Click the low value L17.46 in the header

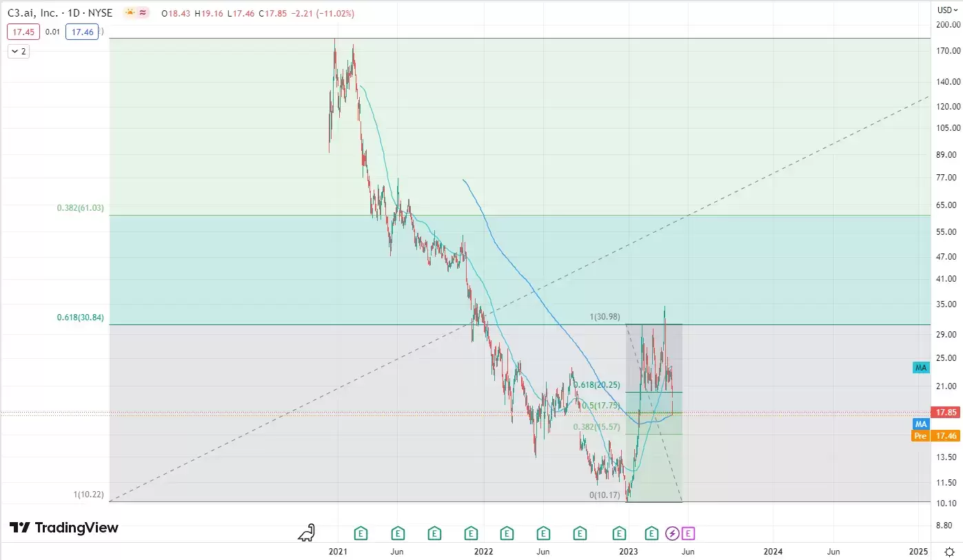[x=241, y=14]
